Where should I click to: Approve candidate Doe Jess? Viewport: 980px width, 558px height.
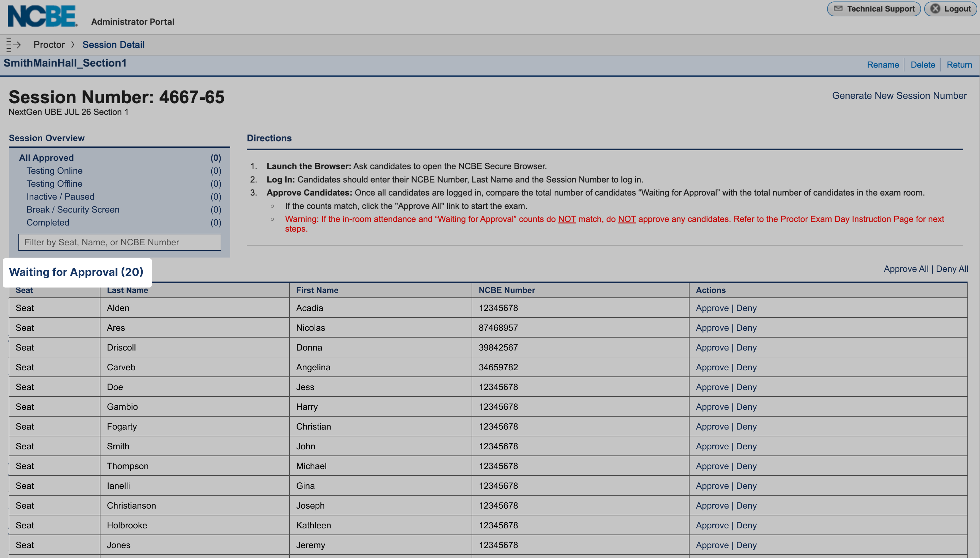(712, 387)
